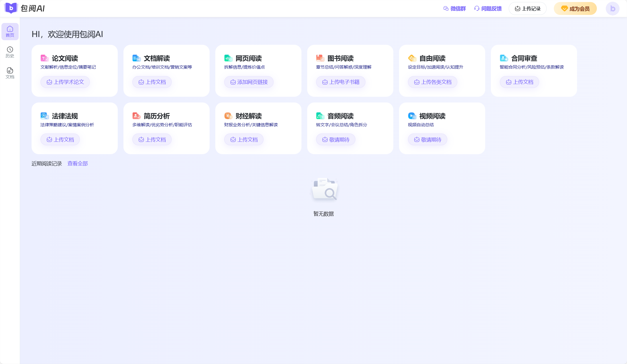
Task: Click 添加网页链接 button
Action: (x=249, y=82)
